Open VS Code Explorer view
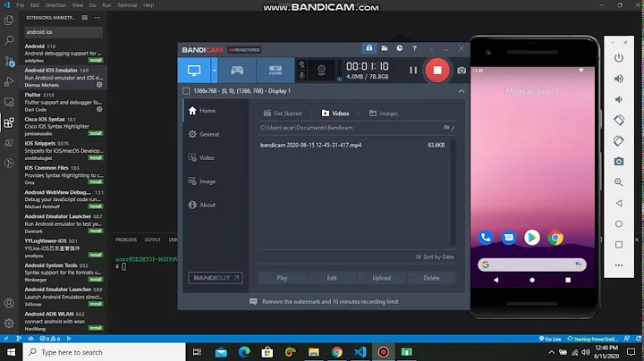The height and width of the screenshot is (361, 644). [x=9, y=20]
